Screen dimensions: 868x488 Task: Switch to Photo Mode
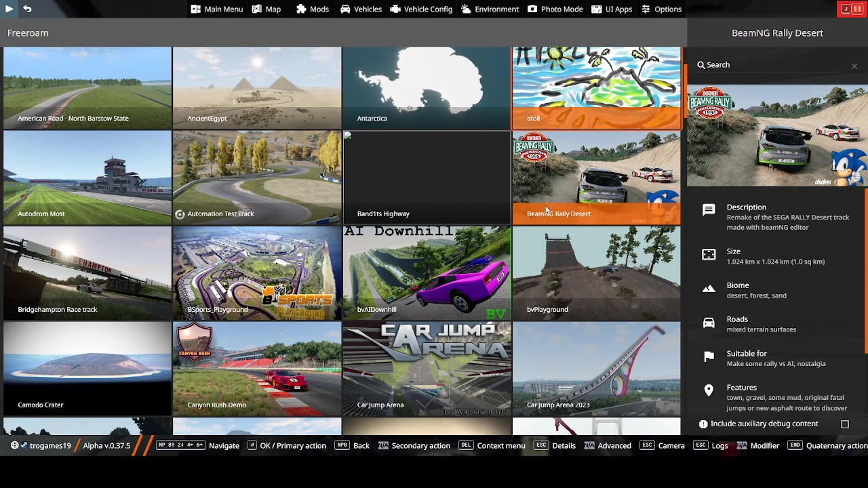coord(555,9)
